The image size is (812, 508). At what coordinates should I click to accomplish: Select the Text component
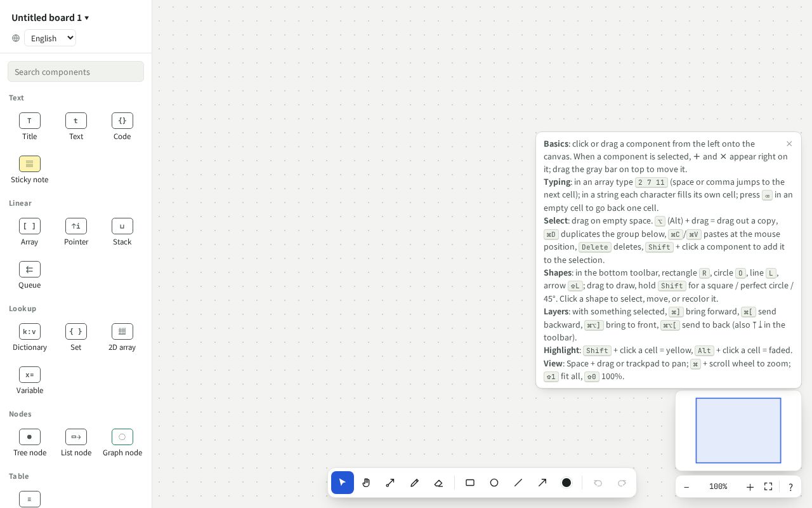tap(76, 127)
